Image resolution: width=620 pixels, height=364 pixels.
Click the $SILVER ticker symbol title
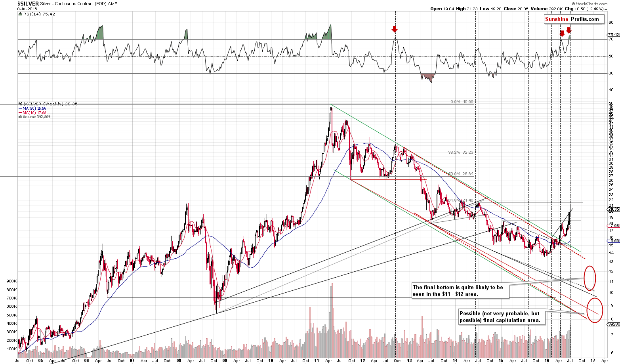pyautogui.click(x=28, y=3)
